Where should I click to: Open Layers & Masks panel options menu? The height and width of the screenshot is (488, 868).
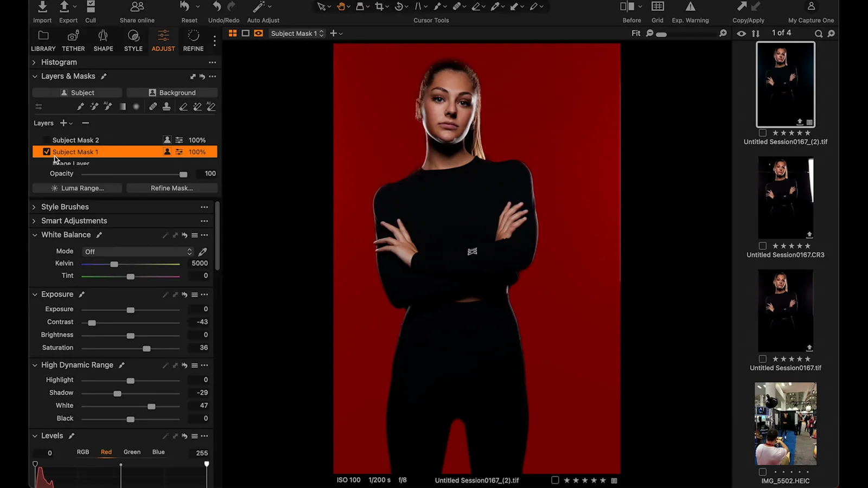213,76
